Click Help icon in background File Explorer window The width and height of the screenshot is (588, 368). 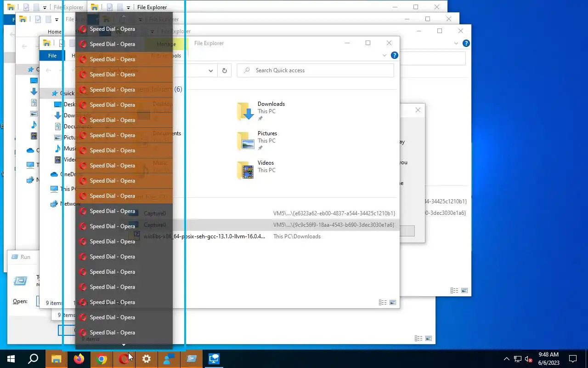466,43
